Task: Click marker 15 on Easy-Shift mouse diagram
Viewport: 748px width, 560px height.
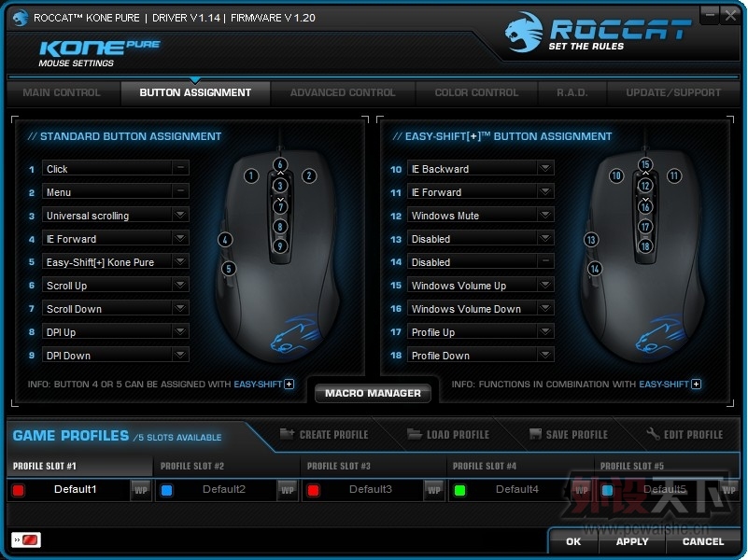Action: tap(645, 165)
